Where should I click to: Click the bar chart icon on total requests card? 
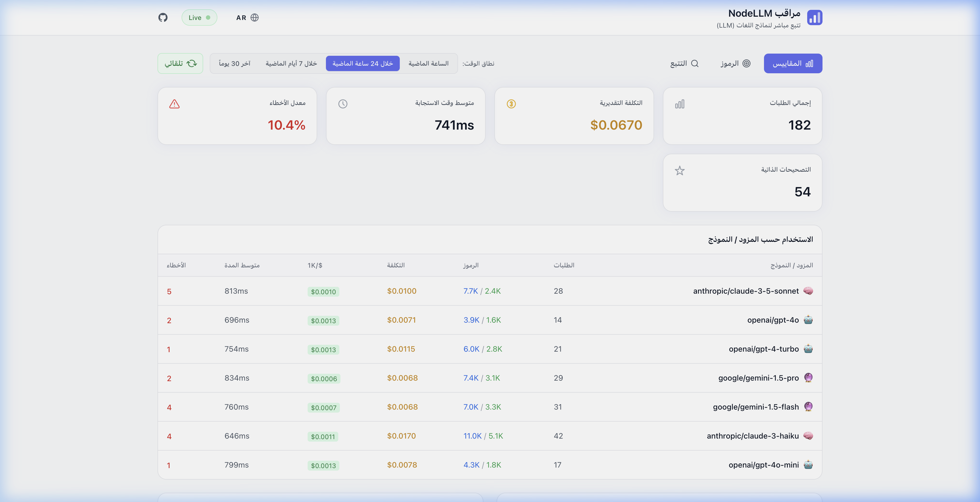(679, 104)
